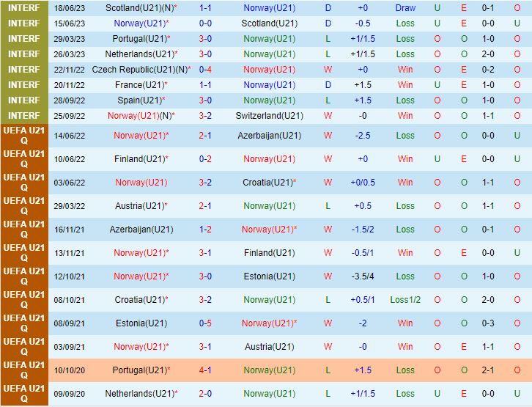This screenshot has width=532, height=407.
Task: Click UEFA U21 Q label for 14/06/22 match
Action: [23, 136]
